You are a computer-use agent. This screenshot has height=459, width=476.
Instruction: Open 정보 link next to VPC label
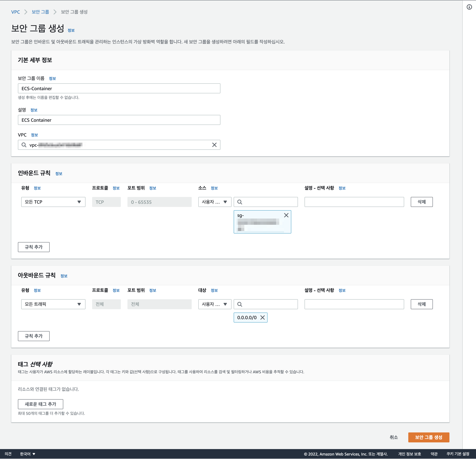[35, 135]
